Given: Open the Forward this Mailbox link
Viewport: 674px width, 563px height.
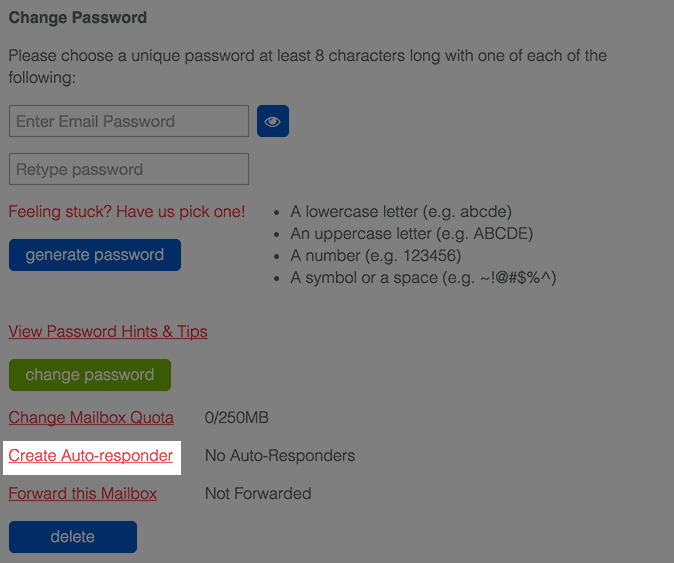Looking at the screenshot, I should click(x=83, y=493).
